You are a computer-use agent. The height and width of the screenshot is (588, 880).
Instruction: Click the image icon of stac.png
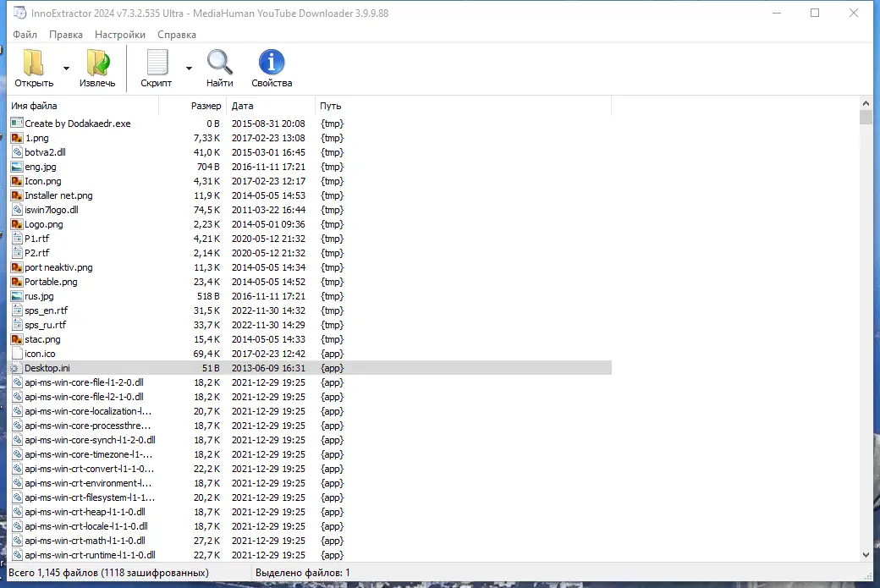pyautogui.click(x=17, y=339)
